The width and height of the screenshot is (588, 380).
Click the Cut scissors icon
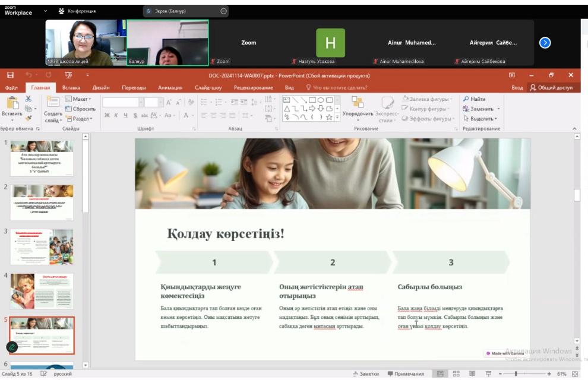[28, 99]
